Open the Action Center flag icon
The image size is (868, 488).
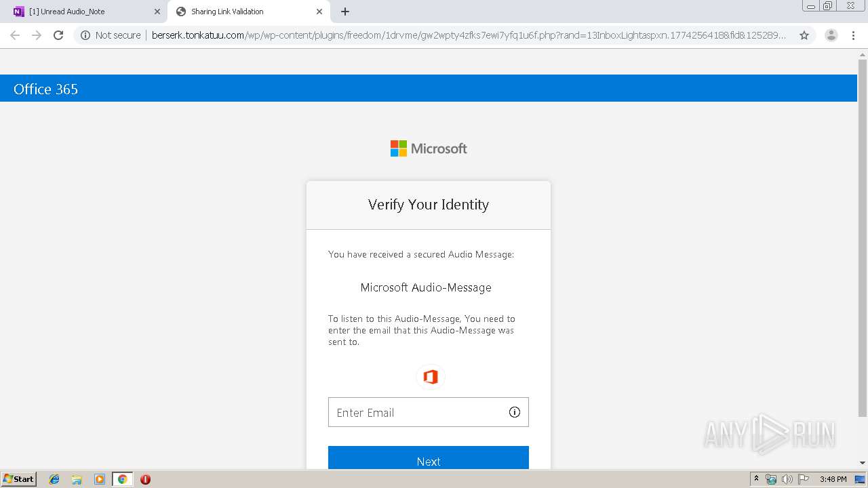tap(803, 479)
